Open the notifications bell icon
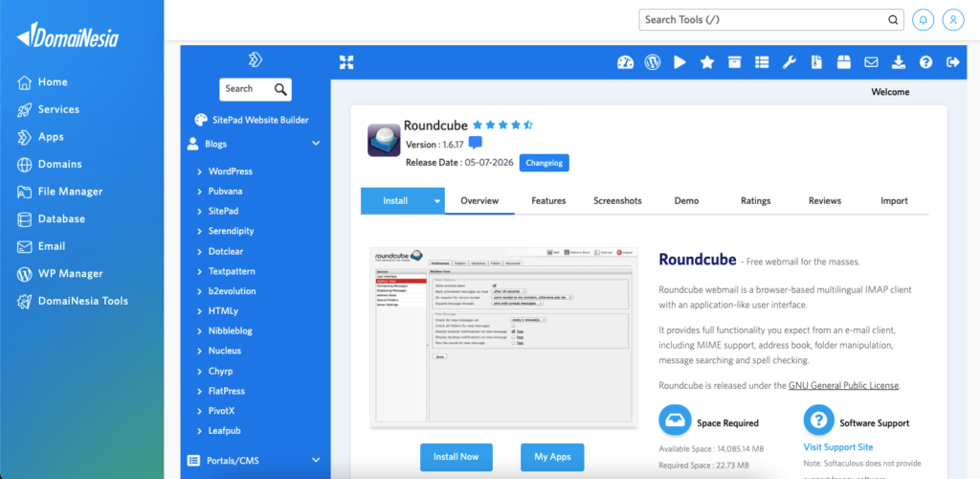The image size is (980, 479). pyautogui.click(x=923, y=19)
